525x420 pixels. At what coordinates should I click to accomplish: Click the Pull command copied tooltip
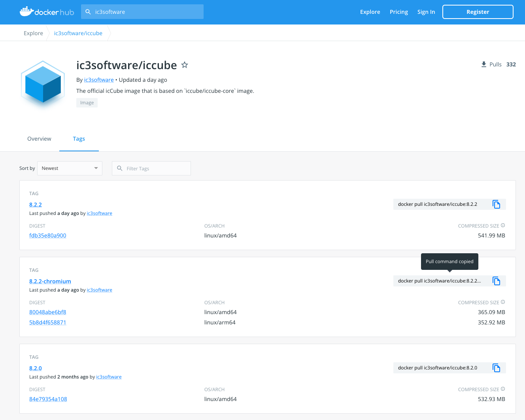pyautogui.click(x=449, y=262)
